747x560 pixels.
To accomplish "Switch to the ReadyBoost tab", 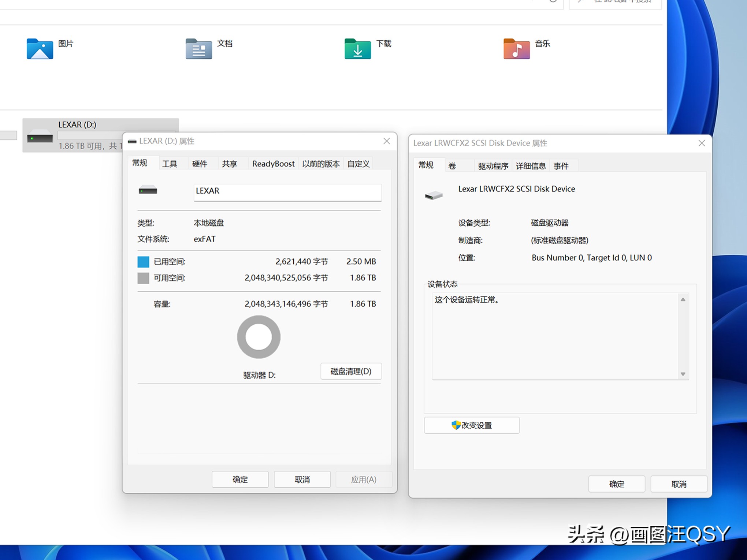I will point(273,164).
